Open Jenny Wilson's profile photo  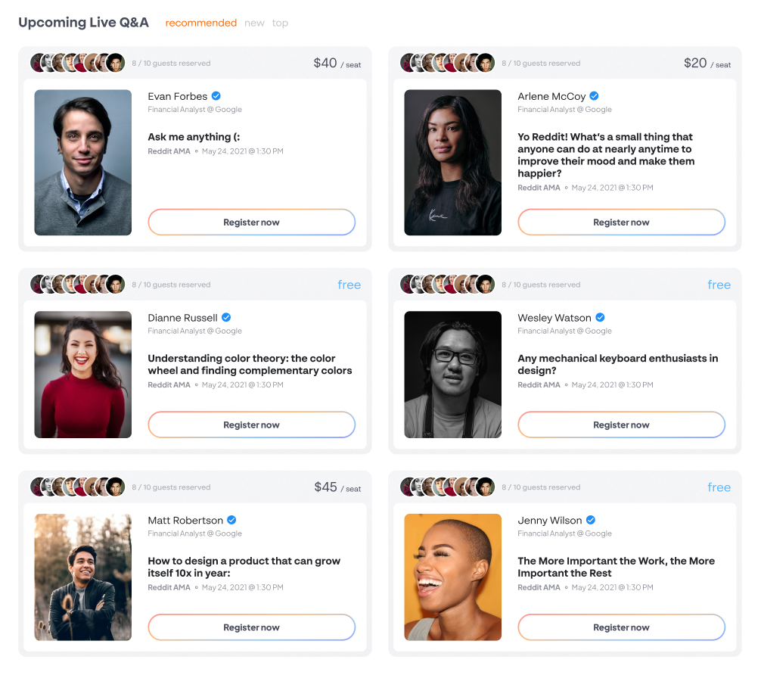pyautogui.click(x=453, y=577)
